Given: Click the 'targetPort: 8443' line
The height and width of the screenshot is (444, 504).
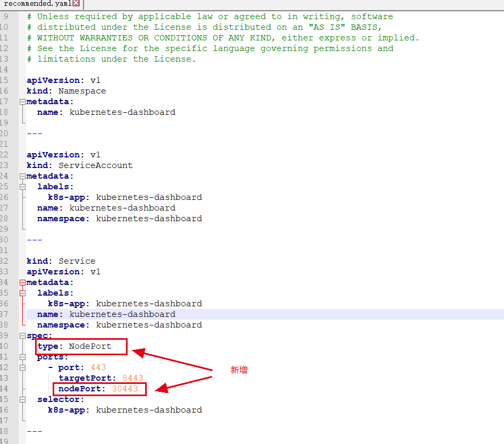Looking at the screenshot, I should (101, 378).
